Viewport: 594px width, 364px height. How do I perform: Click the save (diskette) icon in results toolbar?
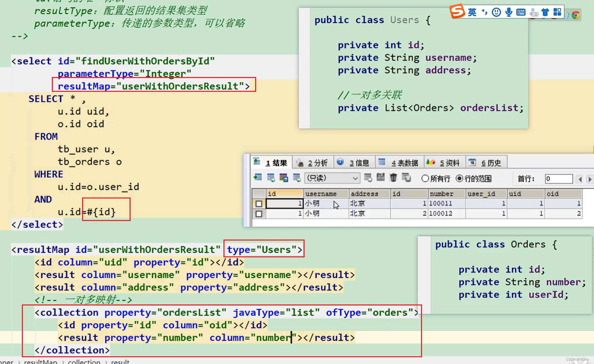pos(380,178)
